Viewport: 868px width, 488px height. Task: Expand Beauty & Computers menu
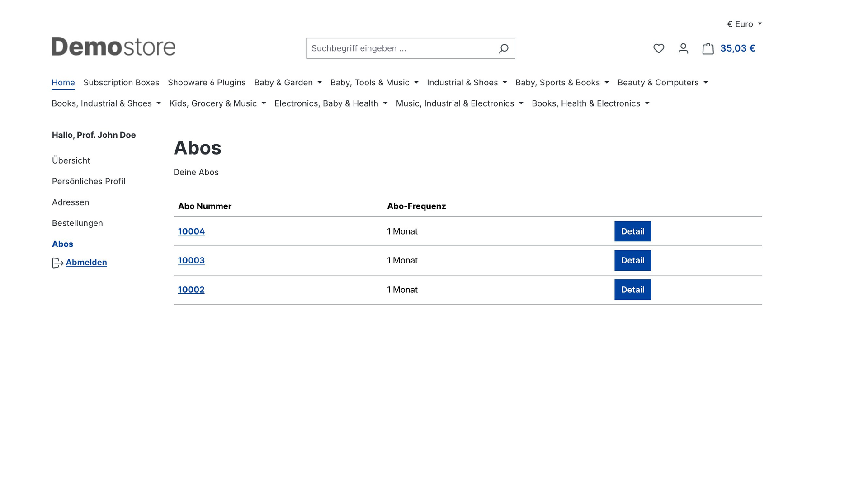662,83
